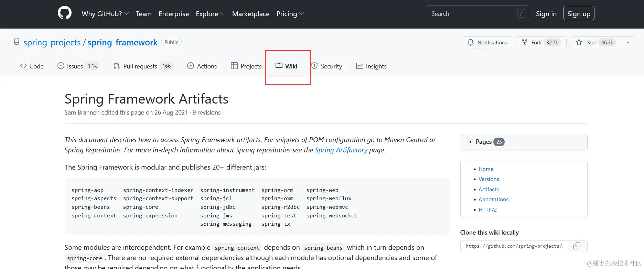
Task: Open the Pricing dropdown menu
Action: [x=290, y=14]
